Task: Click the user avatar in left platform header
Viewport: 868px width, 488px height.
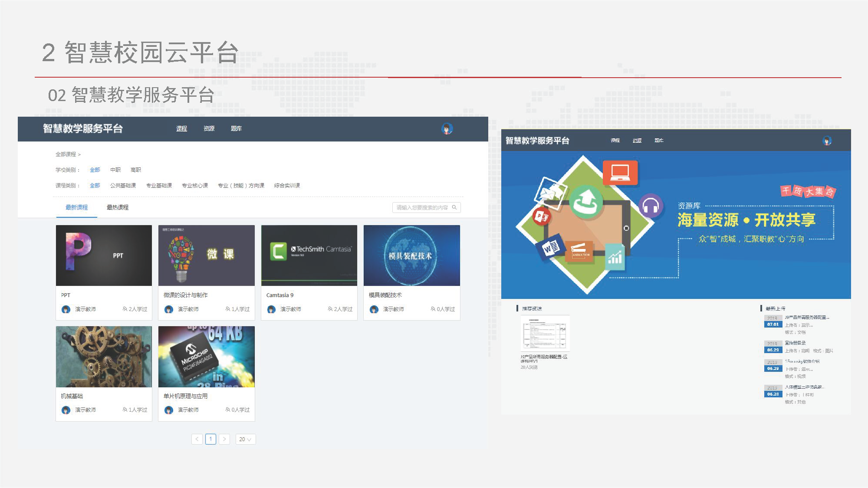Action: coord(447,128)
